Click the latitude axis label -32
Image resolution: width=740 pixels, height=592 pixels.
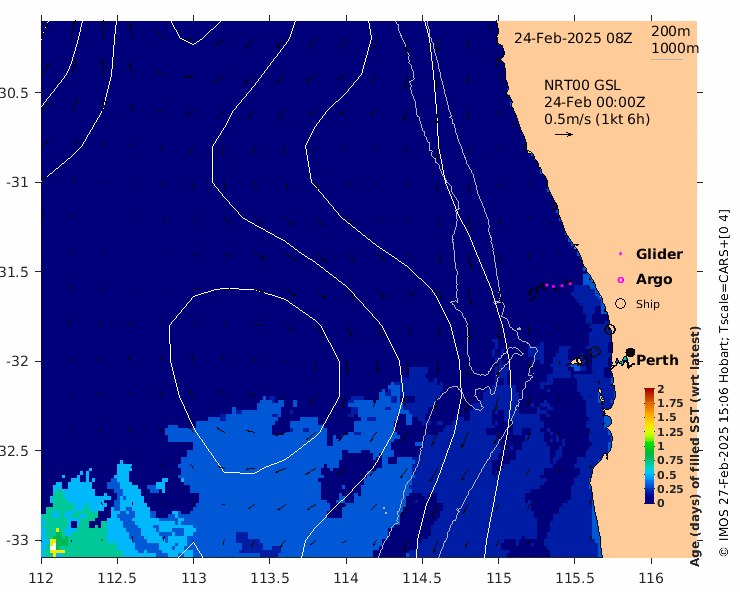pyautogui.click(x=18, y=361)
